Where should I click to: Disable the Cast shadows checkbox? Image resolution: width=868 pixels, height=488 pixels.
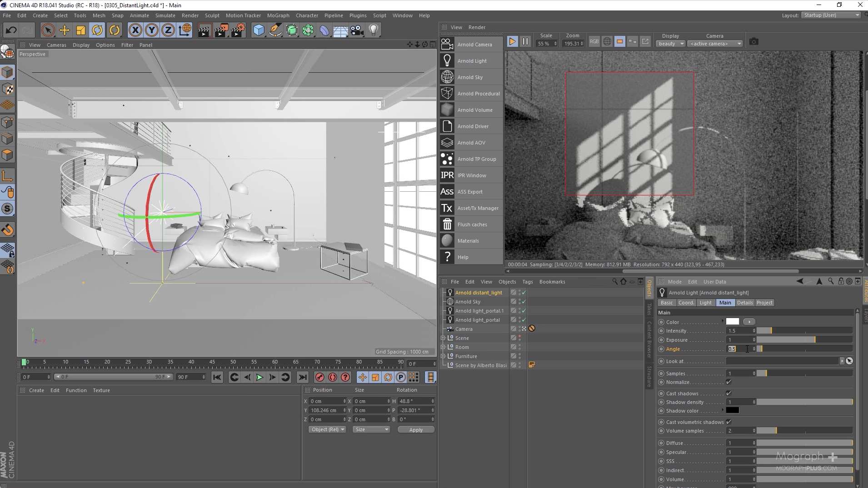(x=729, y=393)
